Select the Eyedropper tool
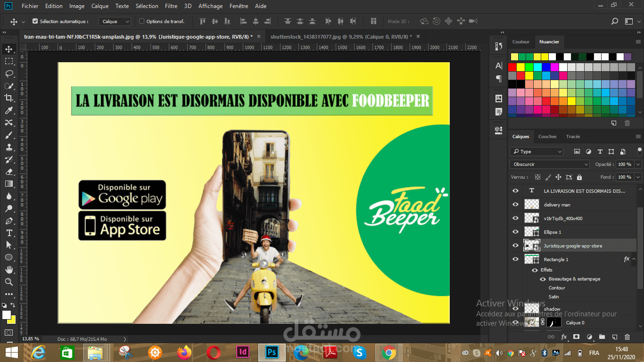This screenshot has width=644, height=362. [8, 110]
